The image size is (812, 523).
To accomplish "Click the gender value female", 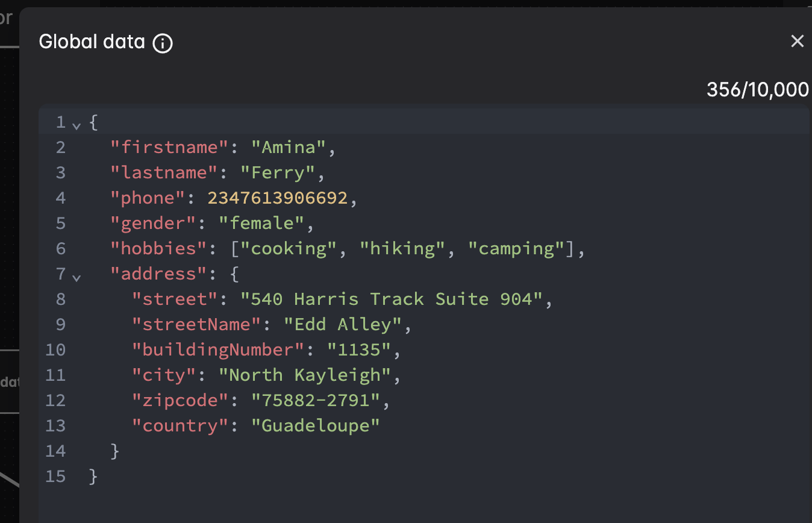I will pyautogui.click(x=263, y=223).
